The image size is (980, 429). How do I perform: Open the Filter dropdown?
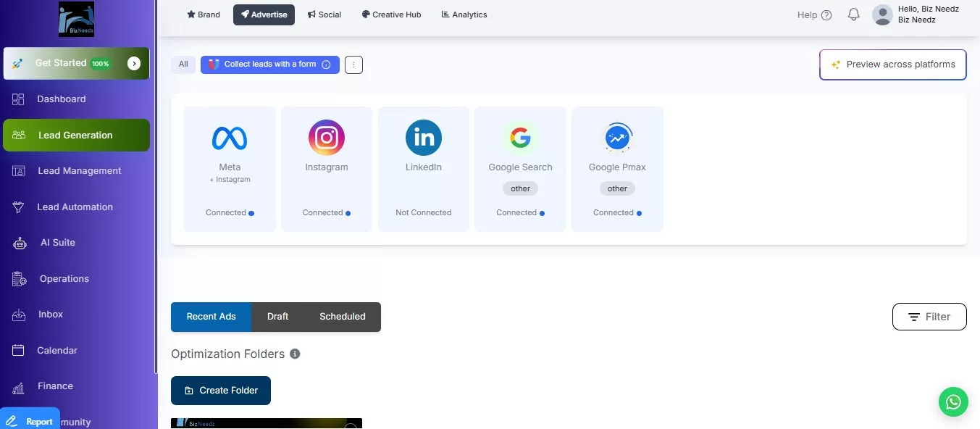click(x=929, y=317)
